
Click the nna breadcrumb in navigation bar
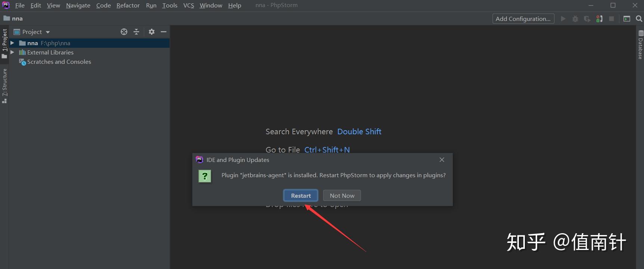13,18
